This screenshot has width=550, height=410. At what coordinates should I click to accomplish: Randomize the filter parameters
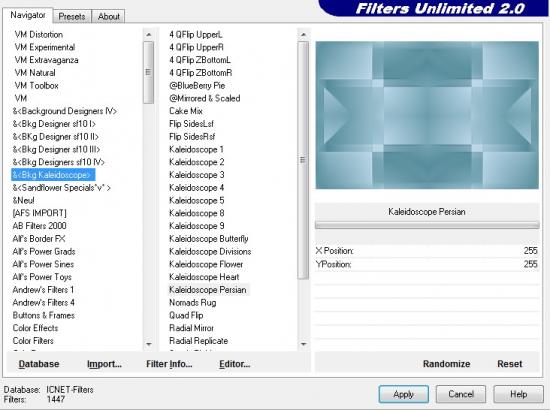point(447,364)
